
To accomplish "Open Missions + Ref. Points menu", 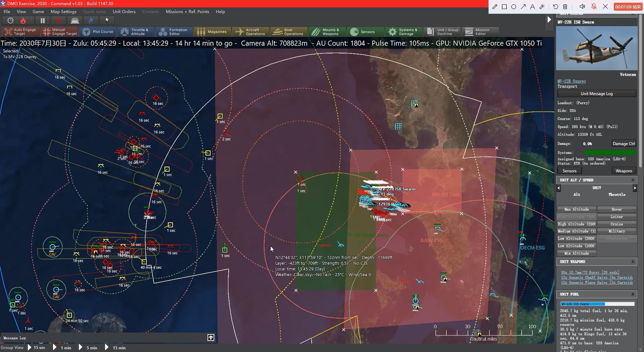I will click(187, 11).
